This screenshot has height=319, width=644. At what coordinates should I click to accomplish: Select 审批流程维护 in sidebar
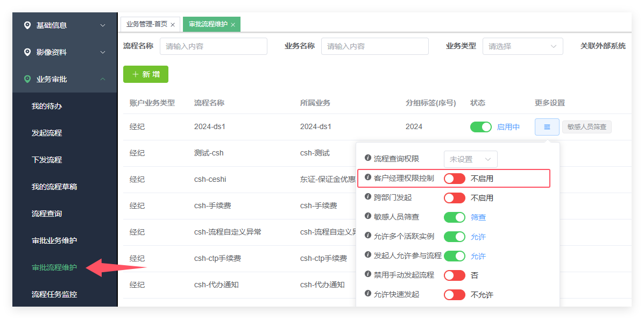pos(54,267)
